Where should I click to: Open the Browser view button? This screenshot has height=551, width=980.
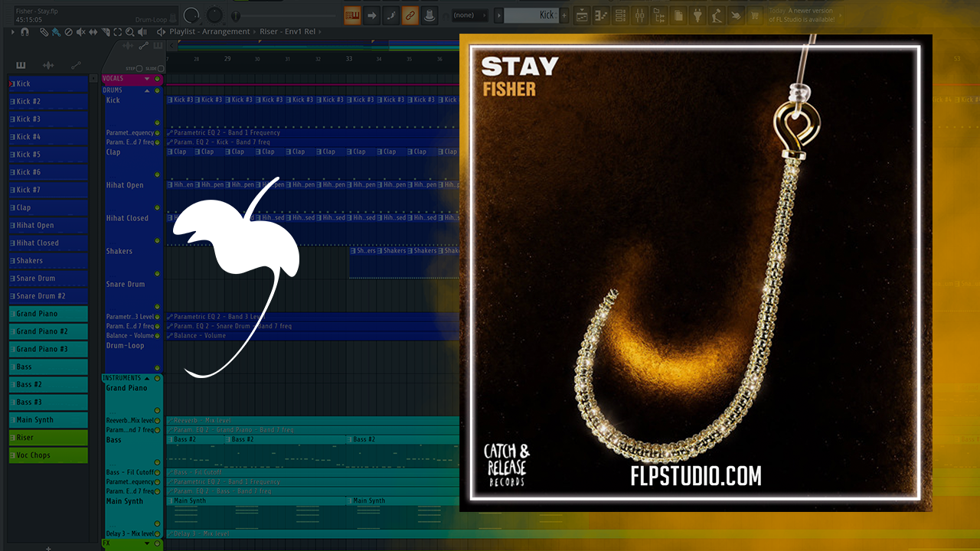pos(659,15)
